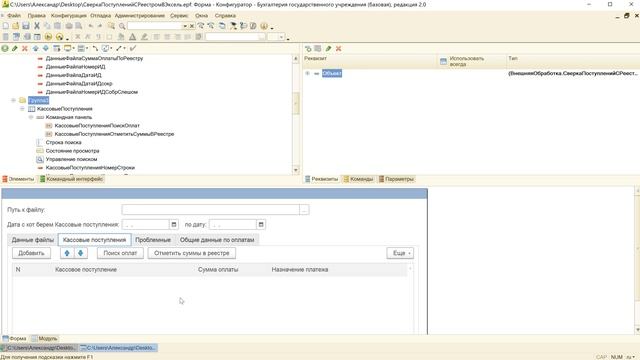
Task: Click red X Delete icon above elements tree
Action: [x=24, y=48]
